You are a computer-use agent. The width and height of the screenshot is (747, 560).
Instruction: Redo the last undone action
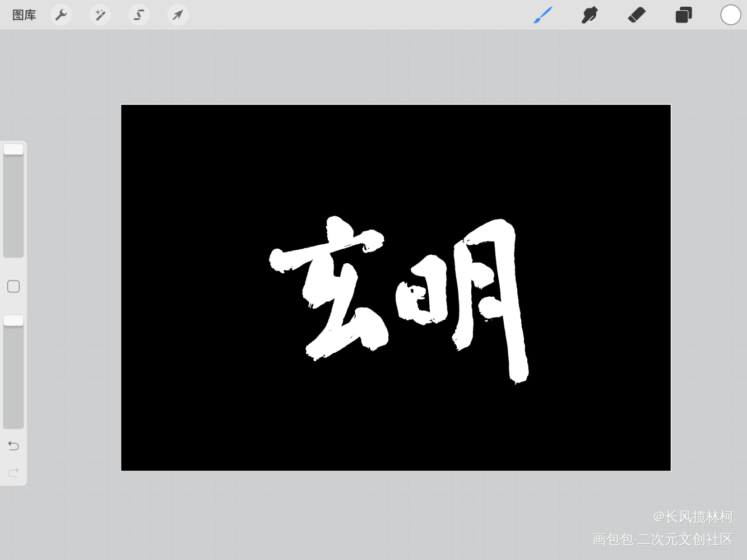click(x=13, y=473)
